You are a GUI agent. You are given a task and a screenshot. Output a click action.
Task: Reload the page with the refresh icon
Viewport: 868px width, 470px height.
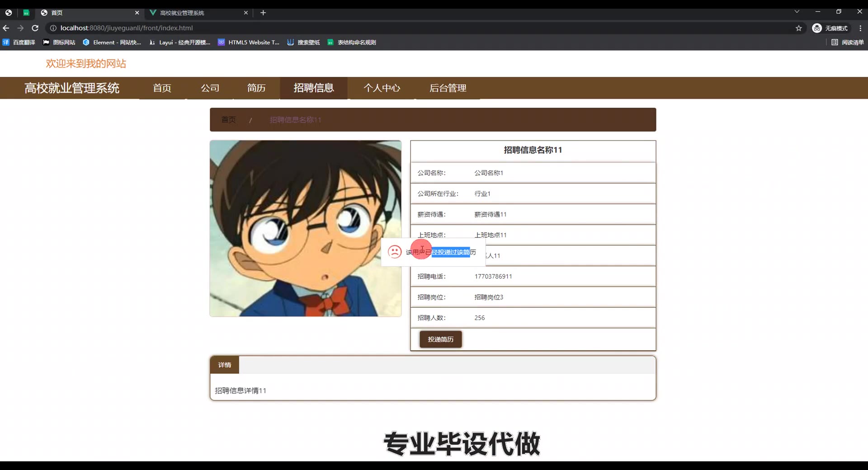tap(35, 28)
